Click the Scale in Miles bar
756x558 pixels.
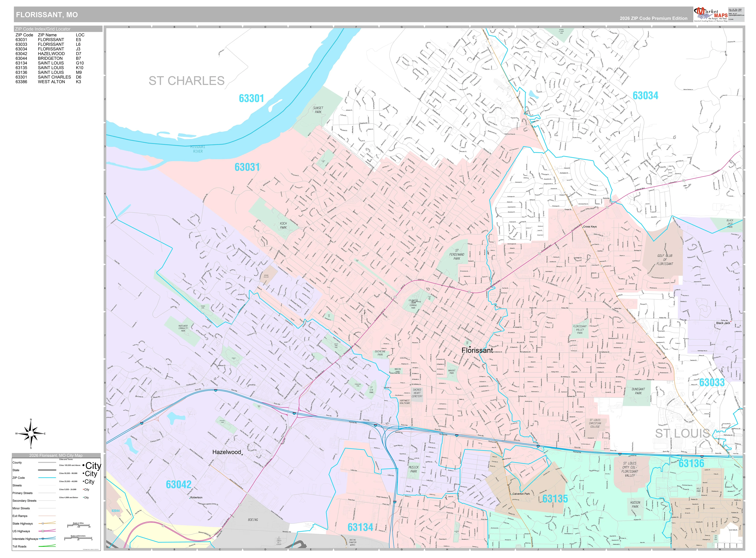(x=78, y=525)
